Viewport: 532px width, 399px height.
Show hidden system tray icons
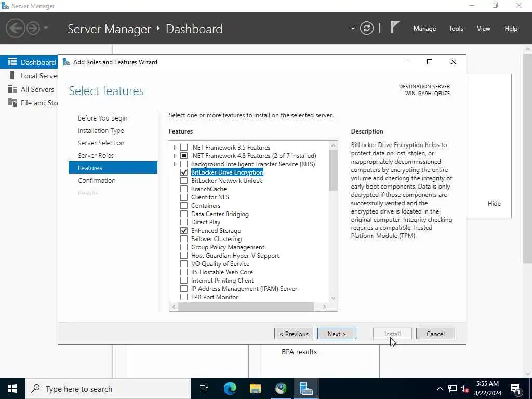[x=440, y=389]
